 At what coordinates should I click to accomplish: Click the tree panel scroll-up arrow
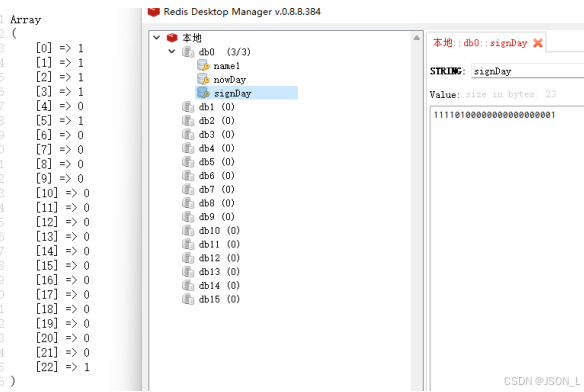coord(417,38)
